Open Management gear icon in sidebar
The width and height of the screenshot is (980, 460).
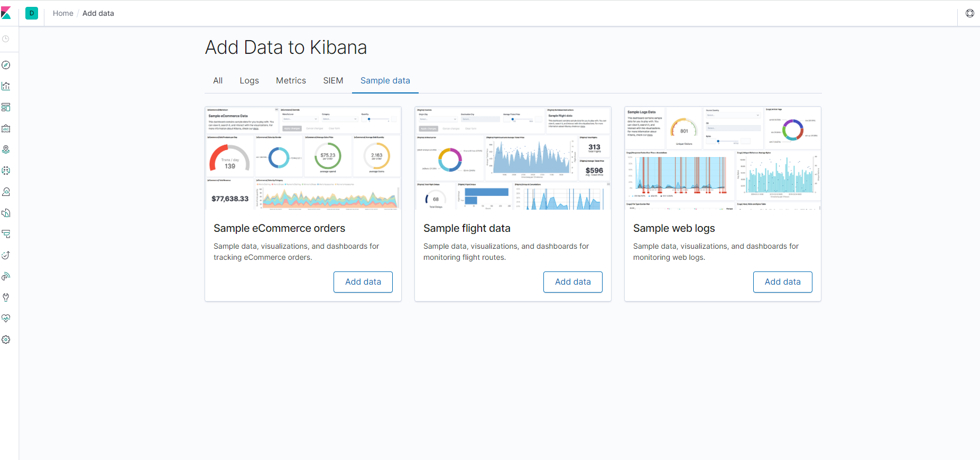[6, 340]
